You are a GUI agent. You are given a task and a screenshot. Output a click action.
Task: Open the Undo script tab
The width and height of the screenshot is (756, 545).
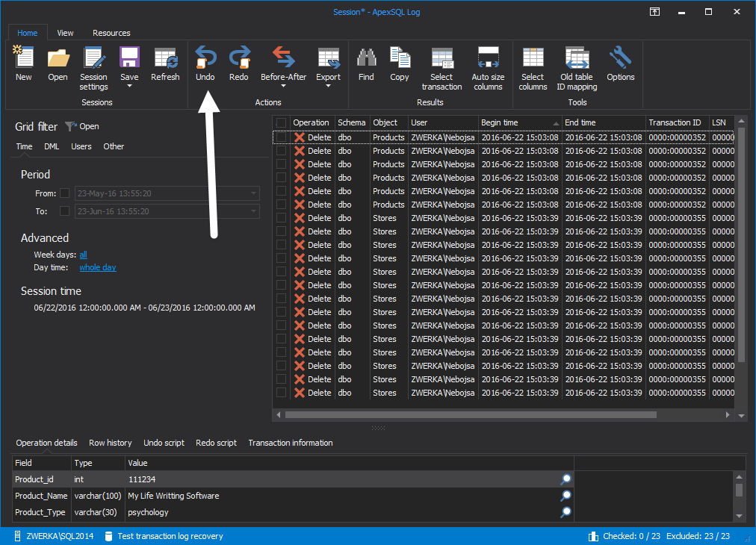click(x=164, y=443)
